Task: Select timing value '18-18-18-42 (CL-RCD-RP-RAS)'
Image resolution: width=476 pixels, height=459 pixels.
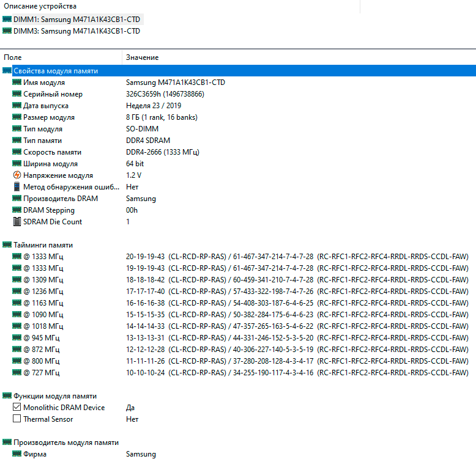Action: point(176,280)
